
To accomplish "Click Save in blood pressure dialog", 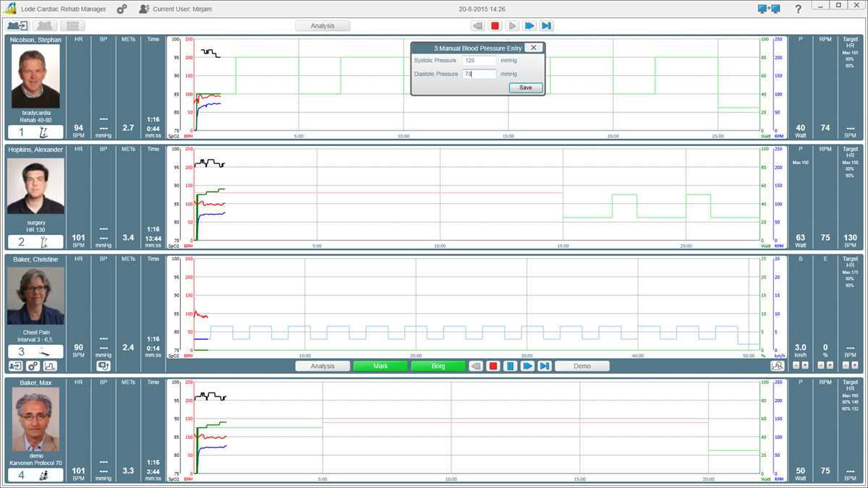I will 525,87.
